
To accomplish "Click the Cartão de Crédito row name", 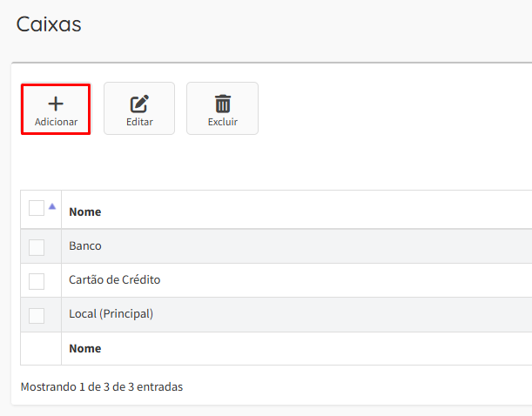I will pos(114,280).
